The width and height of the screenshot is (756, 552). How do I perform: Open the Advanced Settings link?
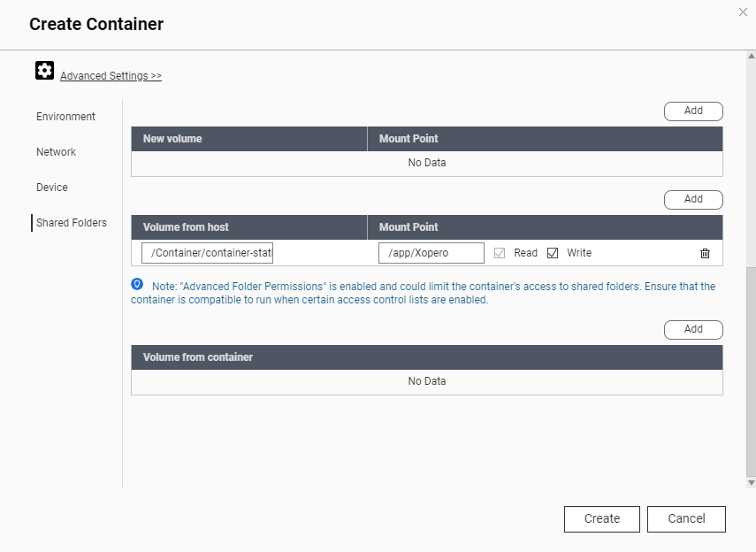tap(110, 75)
